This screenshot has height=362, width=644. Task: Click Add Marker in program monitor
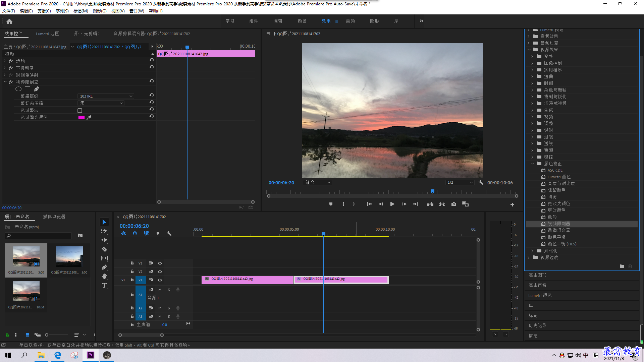pos(331,204)
